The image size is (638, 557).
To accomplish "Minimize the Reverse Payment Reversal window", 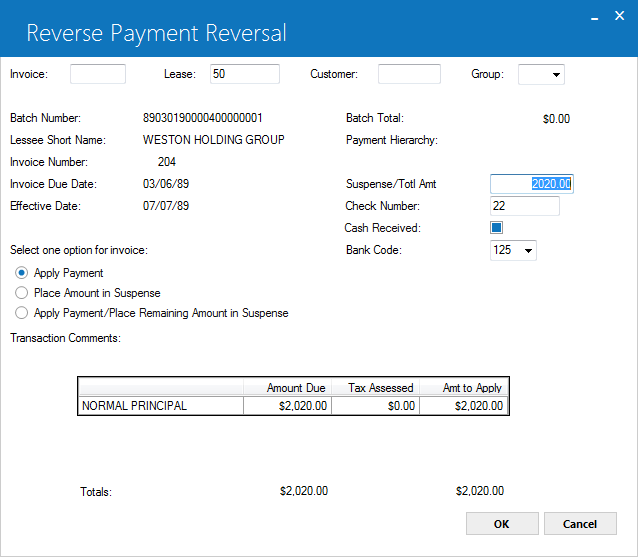I will 594,17.
